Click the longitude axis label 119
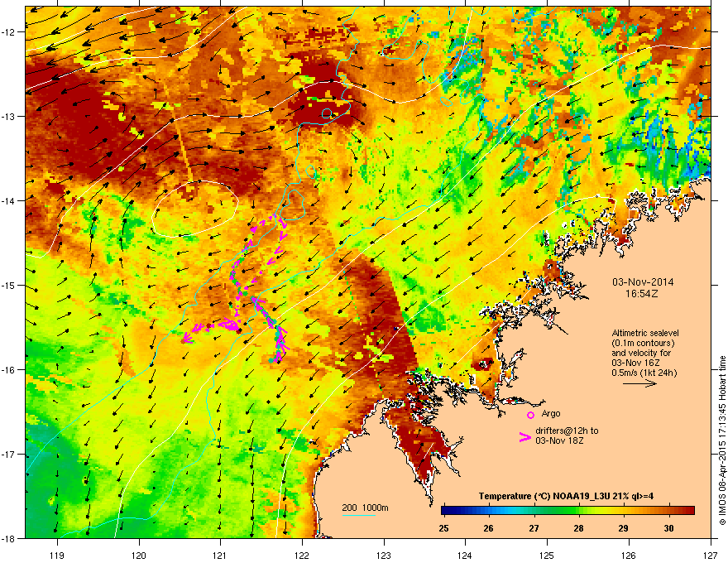 57,555
